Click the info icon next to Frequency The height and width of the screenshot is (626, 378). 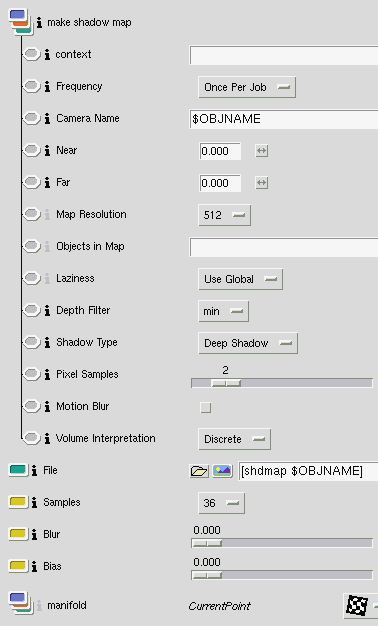[47, 86]
